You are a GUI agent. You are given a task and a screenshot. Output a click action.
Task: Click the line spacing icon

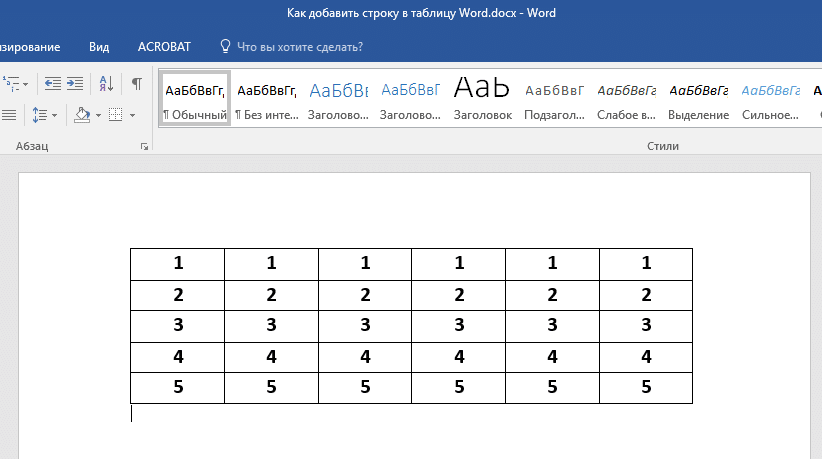(x=38, y=115)
